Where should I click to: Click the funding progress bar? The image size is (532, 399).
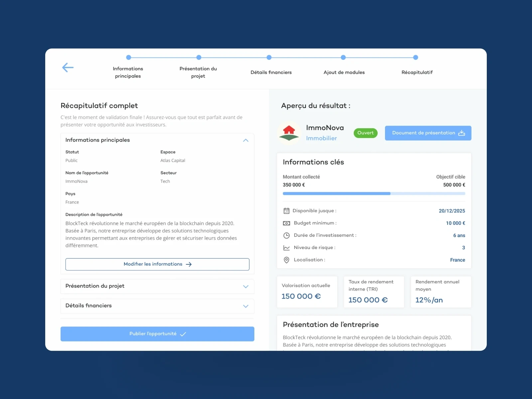pos(374,194)
